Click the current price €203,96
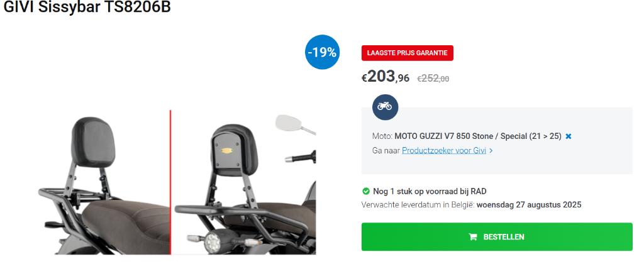 [386, 77]
